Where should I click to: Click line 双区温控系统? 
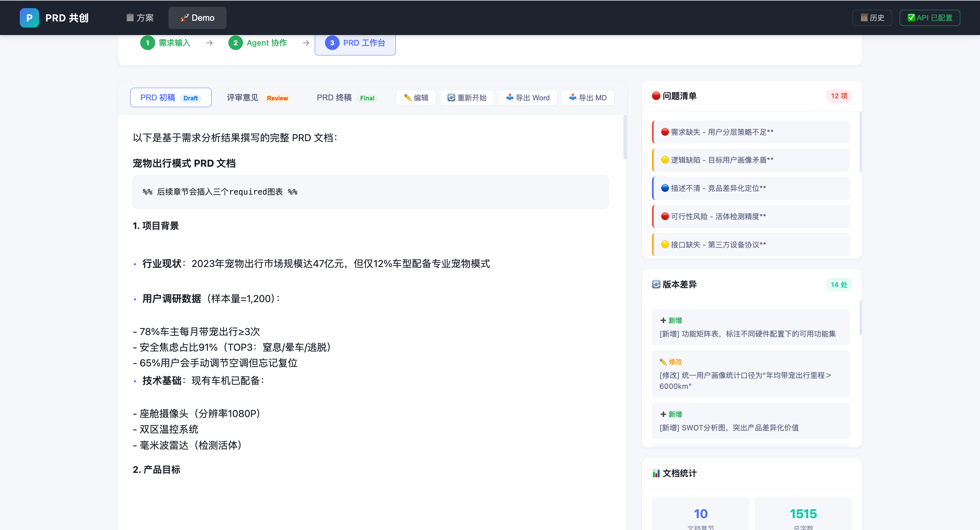tap(165, 429)
